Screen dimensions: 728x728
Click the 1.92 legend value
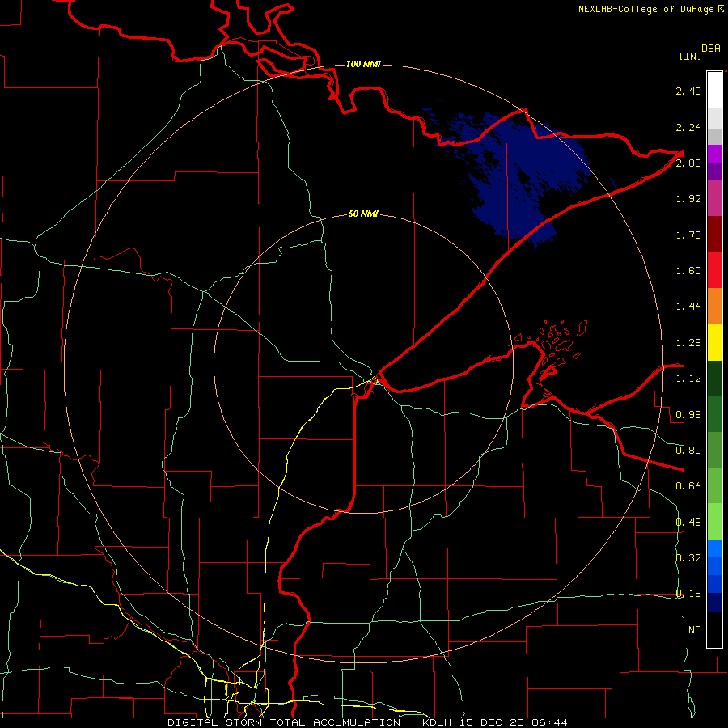click(x=688, y=199)
